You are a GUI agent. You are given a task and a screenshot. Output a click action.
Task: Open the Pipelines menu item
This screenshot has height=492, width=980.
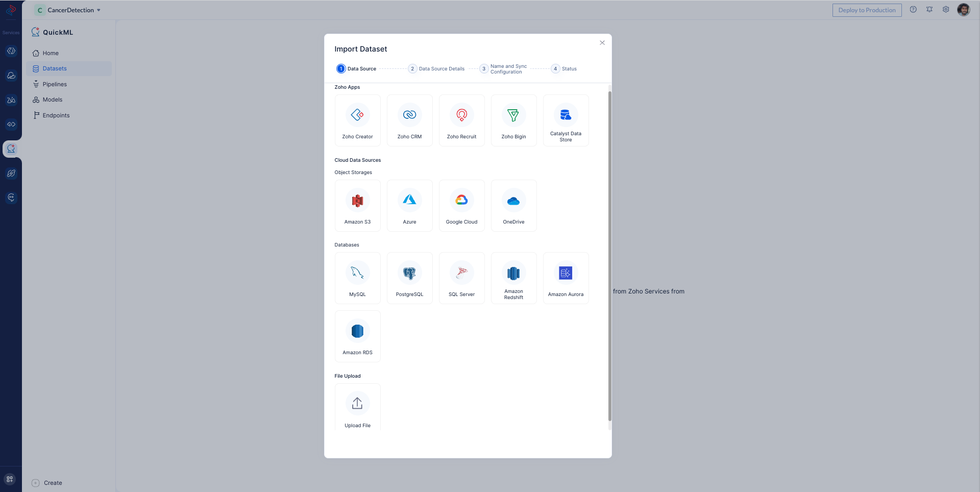click(x=55, y=84)
